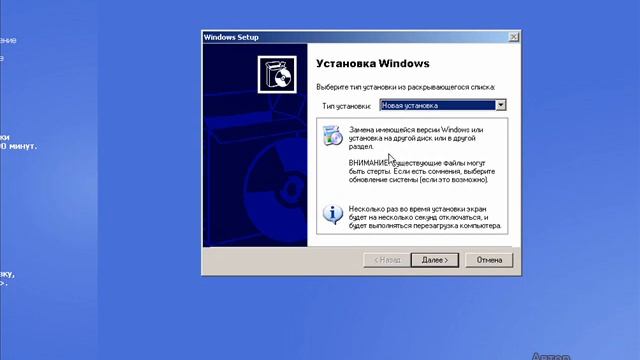Click the 'Тип установки:' label
The image size is (640, 360).
click(347, 106)
